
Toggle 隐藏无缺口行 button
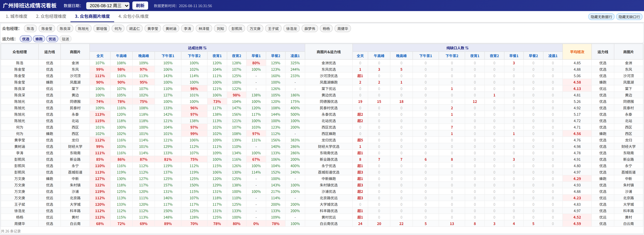tap(629, 17)
